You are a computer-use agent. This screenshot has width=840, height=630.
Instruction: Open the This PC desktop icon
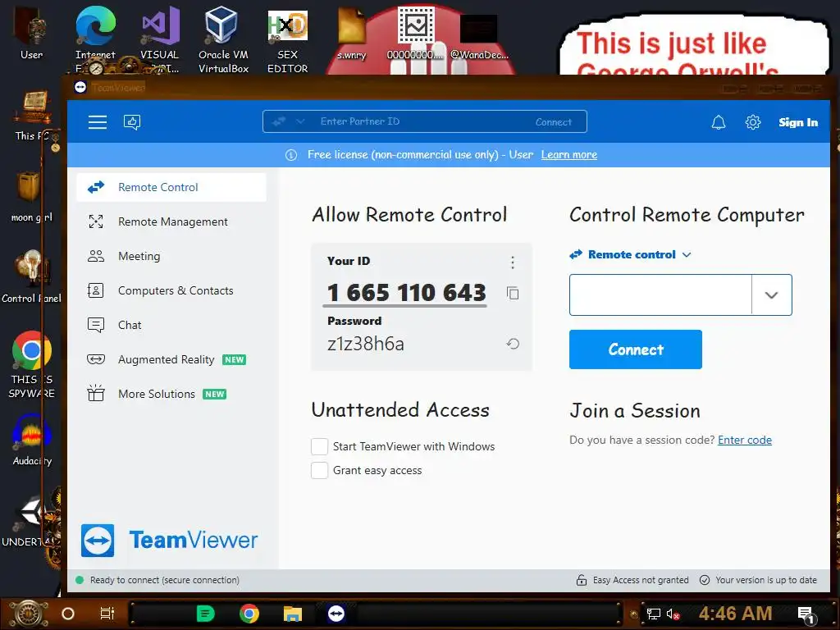point(32,115)
